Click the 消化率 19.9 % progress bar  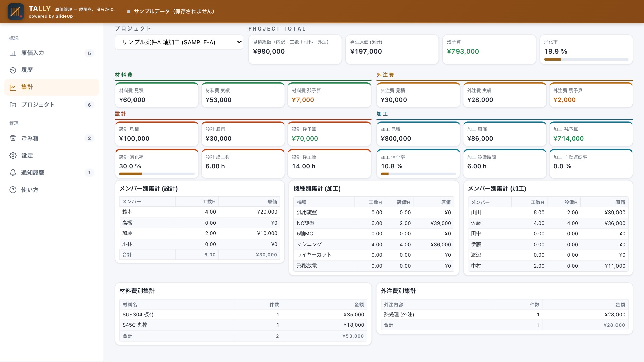tap(586, 59)
